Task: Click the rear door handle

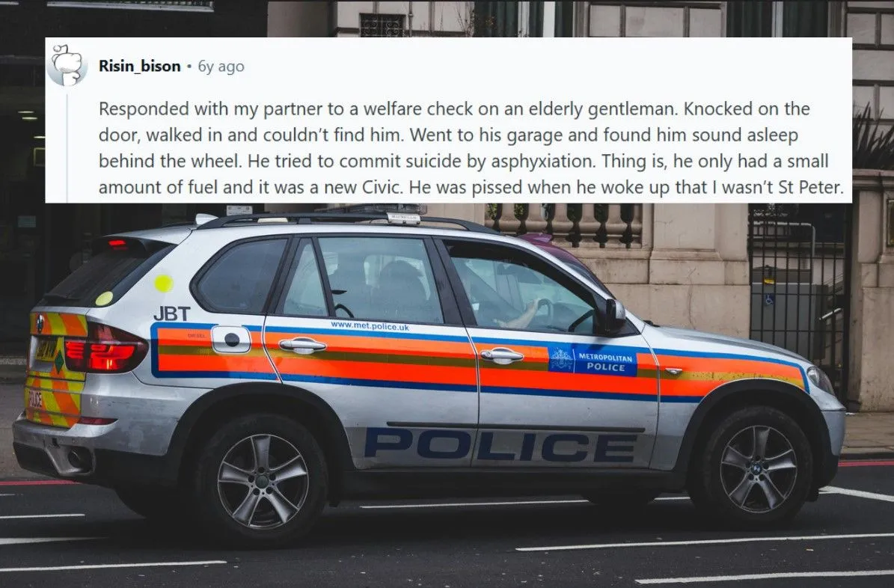Action: tap(302, 344)
